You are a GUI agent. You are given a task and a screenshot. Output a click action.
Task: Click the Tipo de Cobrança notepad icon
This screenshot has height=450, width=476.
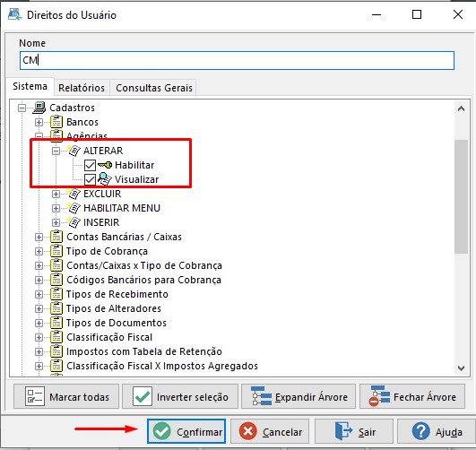coord(56,251)
